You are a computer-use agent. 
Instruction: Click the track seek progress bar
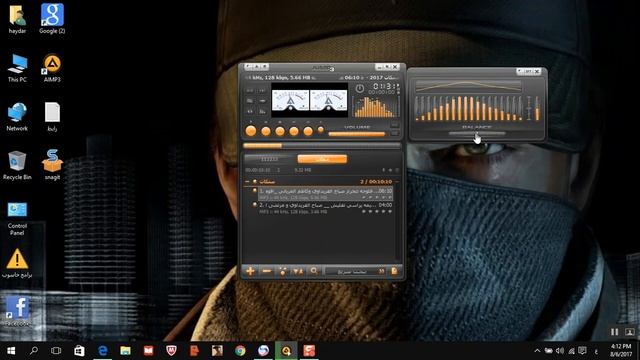[x=322, y=145]
